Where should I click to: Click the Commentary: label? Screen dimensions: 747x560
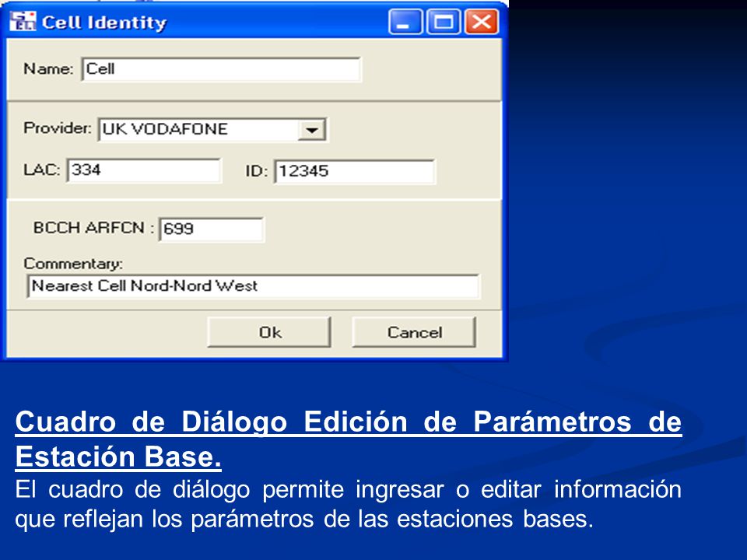click(73, 264)
